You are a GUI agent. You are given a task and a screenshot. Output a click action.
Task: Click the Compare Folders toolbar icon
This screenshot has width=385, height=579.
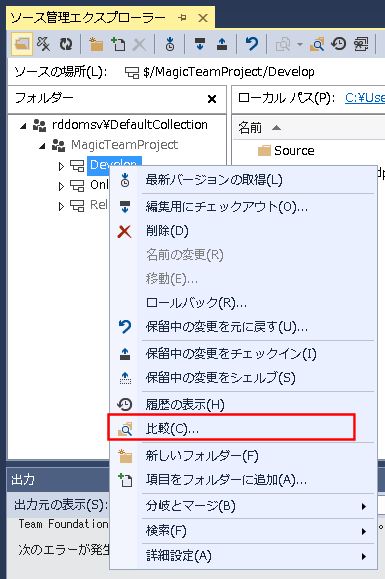(317, 44)
